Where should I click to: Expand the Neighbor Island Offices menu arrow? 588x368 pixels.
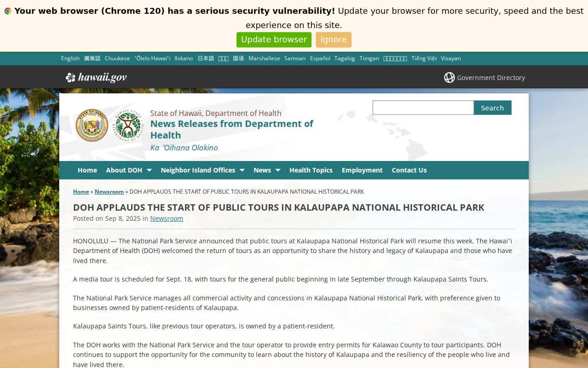click(x=242, y=170)
